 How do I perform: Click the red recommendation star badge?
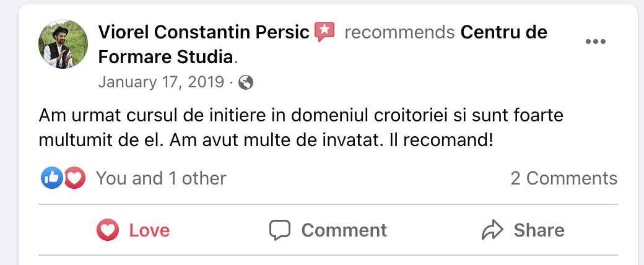pos(324,31)
